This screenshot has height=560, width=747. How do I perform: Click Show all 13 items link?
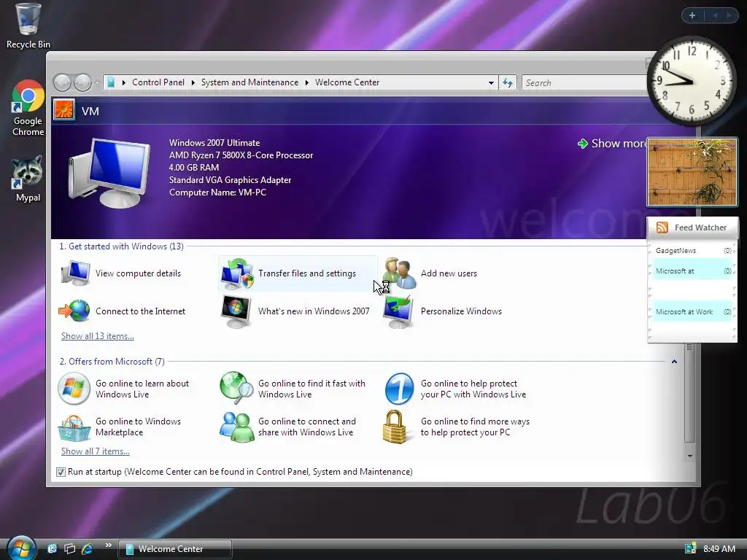[98, 336]
